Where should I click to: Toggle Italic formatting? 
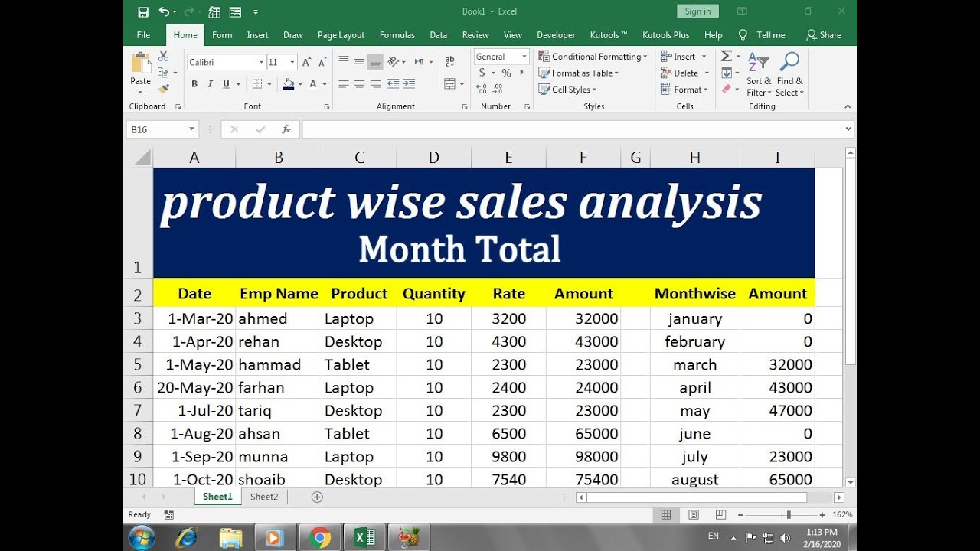210,84
